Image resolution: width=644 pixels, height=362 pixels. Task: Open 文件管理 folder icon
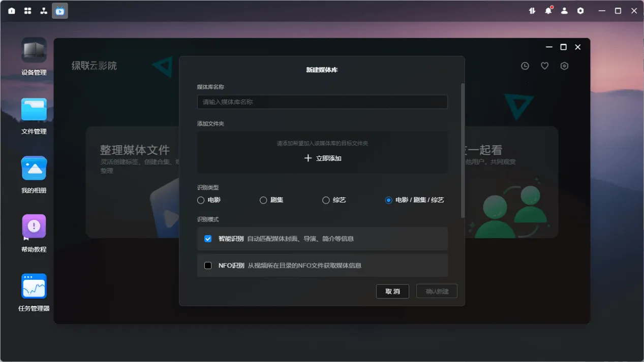(34, 110)
